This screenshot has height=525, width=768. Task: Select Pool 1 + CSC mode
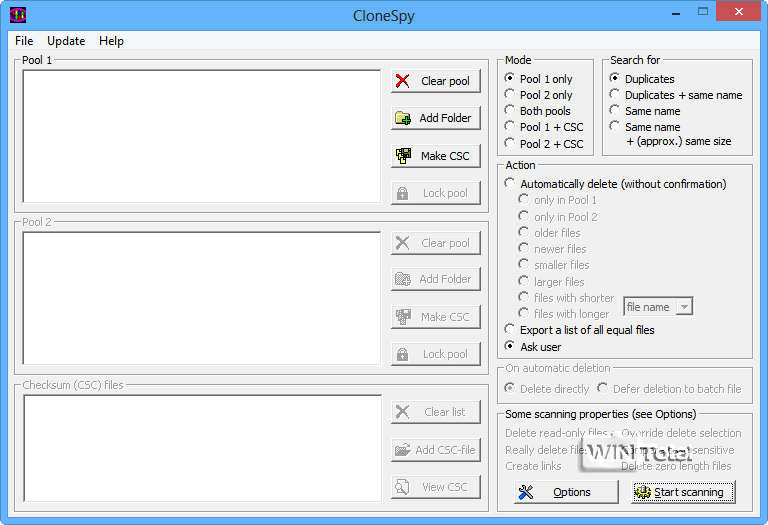(x=544, y=127)
